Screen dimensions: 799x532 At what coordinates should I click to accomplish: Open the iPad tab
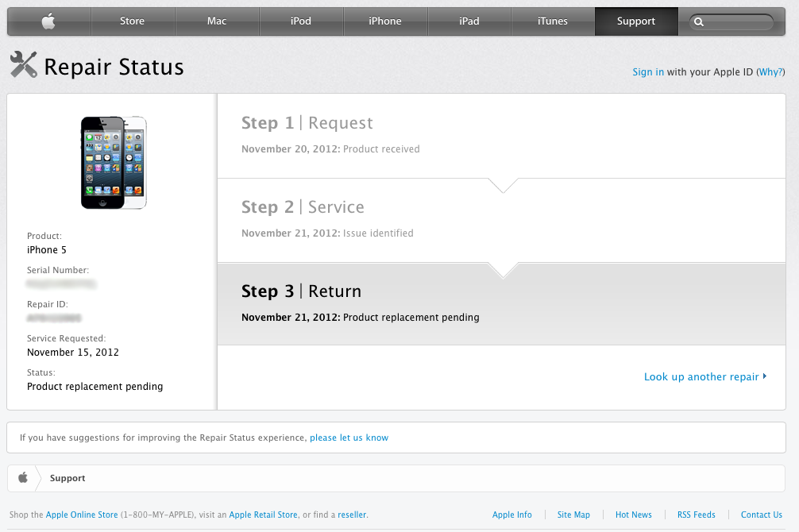[x=469, y=21]
